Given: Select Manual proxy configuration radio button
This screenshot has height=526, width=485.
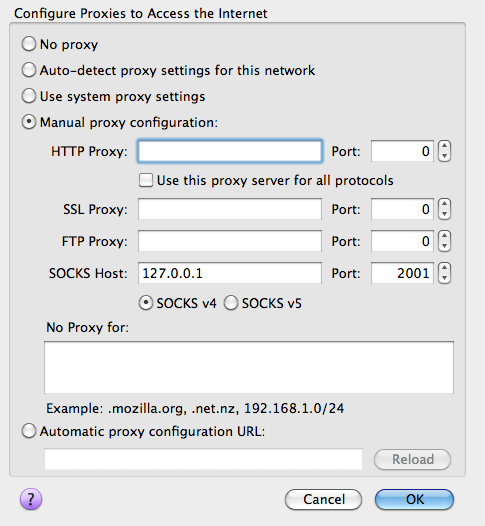Looking at the screenshot, I should 29,122.
